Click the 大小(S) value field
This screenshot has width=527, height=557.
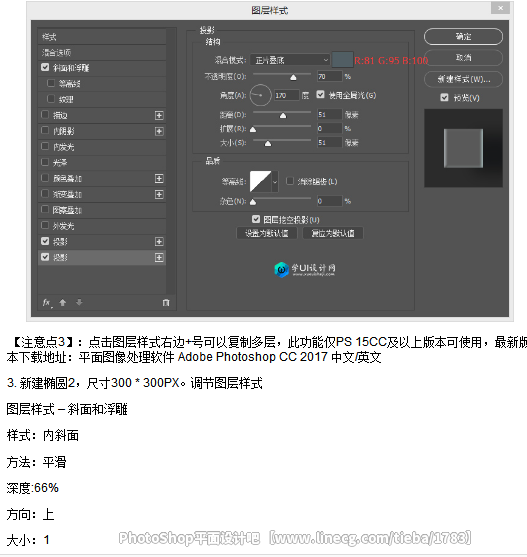(x=330, y=142)
